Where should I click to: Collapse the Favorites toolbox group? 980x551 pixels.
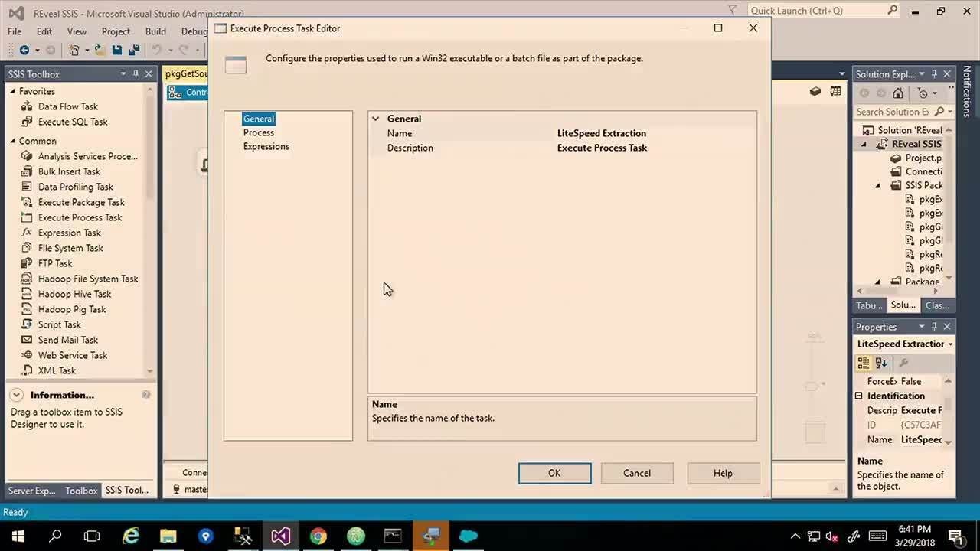pyautogui.click(x=12, y=91)
